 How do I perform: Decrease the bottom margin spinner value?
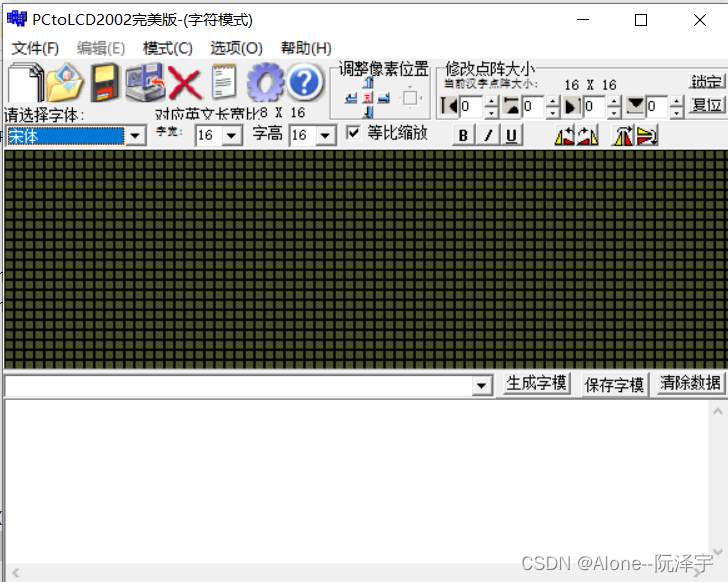point(676,112)
